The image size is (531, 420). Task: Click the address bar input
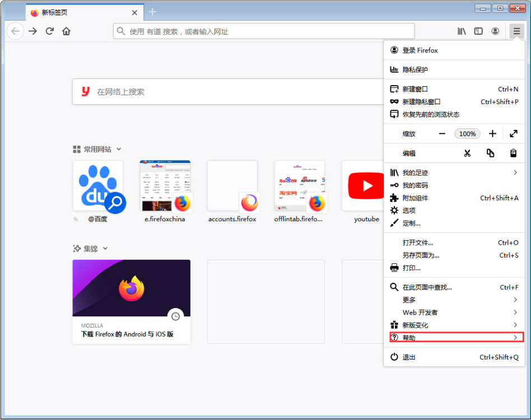click(264, 31)
